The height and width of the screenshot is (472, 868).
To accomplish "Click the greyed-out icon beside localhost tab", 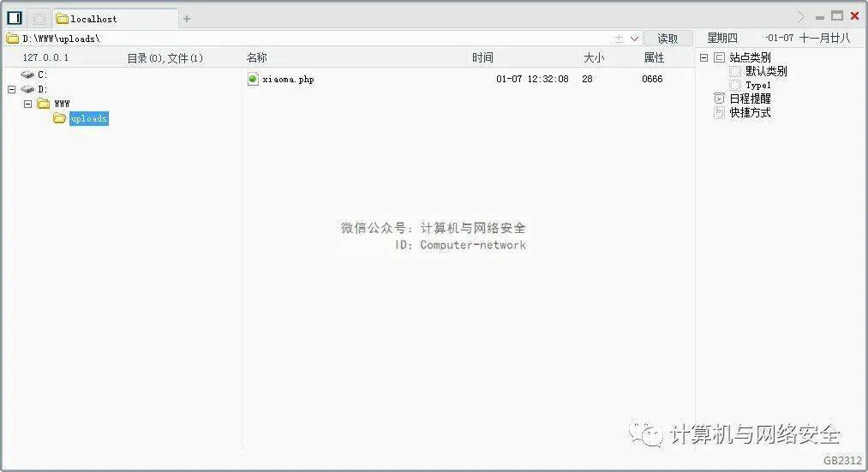I will (x=39, y=18).
